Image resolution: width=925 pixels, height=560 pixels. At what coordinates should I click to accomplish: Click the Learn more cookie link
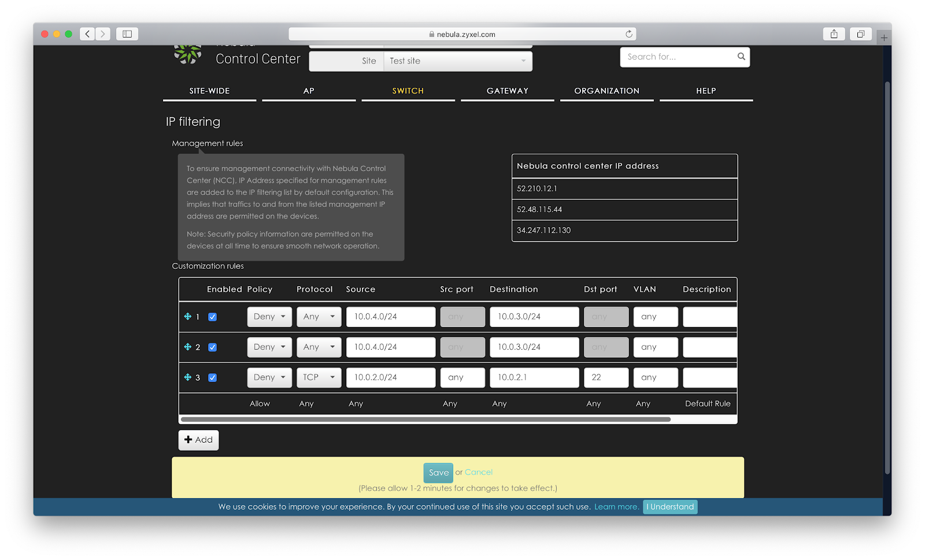click(x=616, y=507)
